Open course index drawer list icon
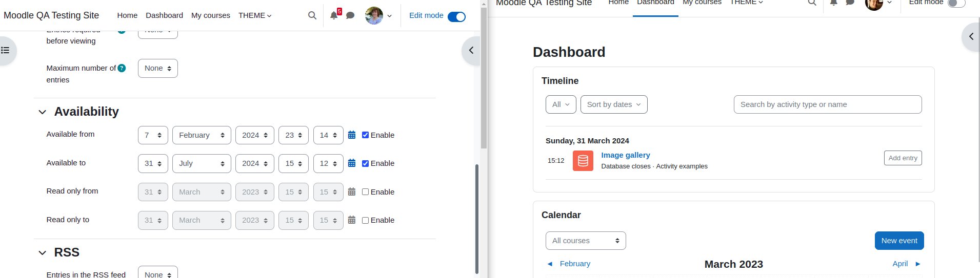Viewport: 980px width, 278px height. pos(5,50)
